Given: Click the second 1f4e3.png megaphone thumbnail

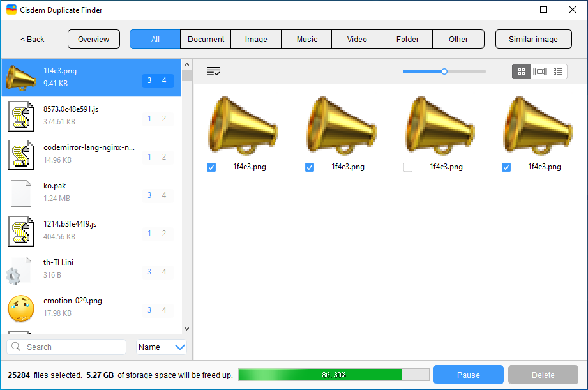Looking at the screenshot, I should [x=342, y=126].
